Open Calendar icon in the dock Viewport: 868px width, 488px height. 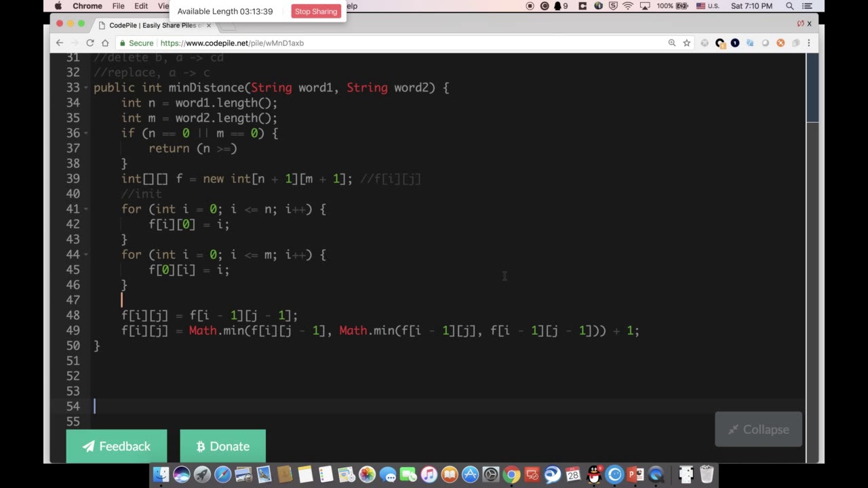pyautogui.click(x=573, y=474)
